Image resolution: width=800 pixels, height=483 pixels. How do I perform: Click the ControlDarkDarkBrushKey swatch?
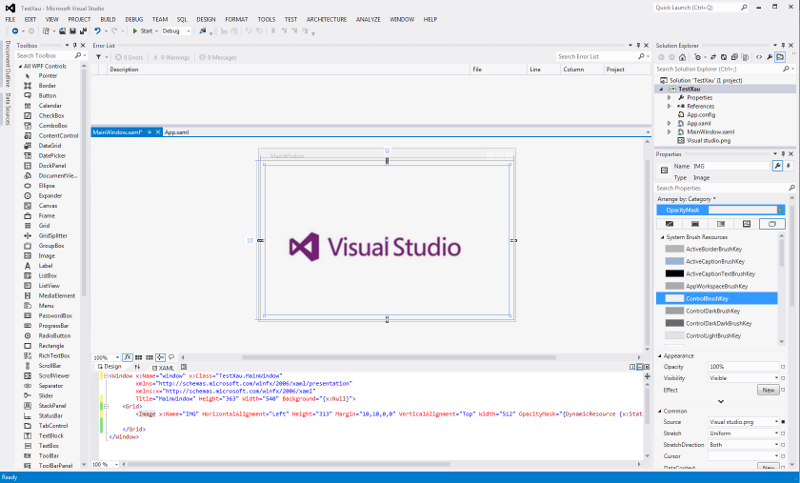click(x=674, y=323)
